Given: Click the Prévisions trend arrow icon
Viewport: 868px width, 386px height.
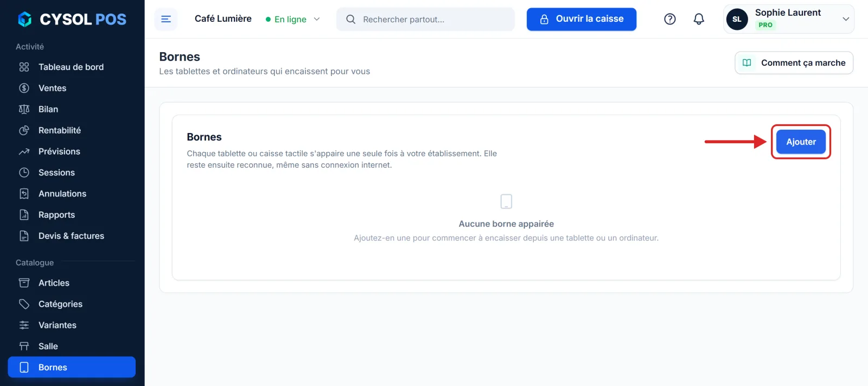Looking at the screenshot, I should click(24, 151).
